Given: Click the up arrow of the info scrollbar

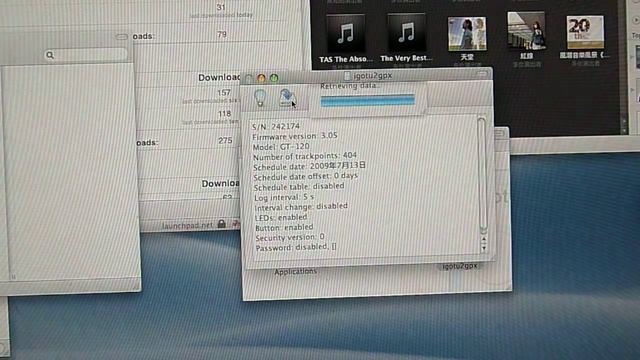Looking at the screenshot, I should [484, 239].
